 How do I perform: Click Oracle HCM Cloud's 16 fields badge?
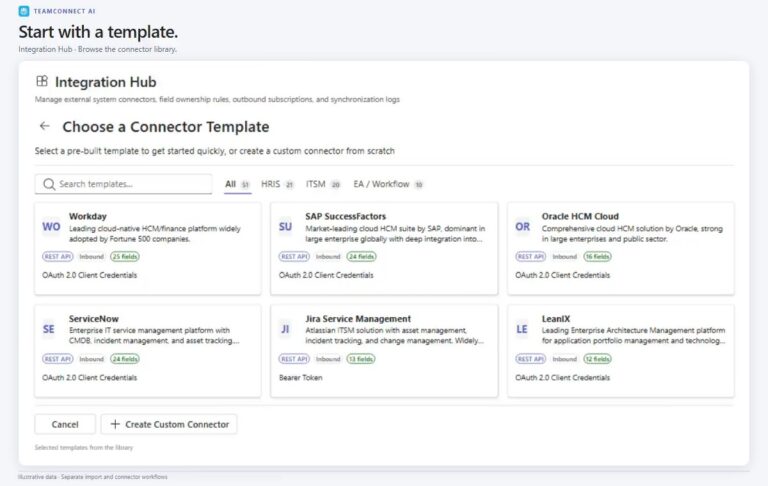click(598, 256)
